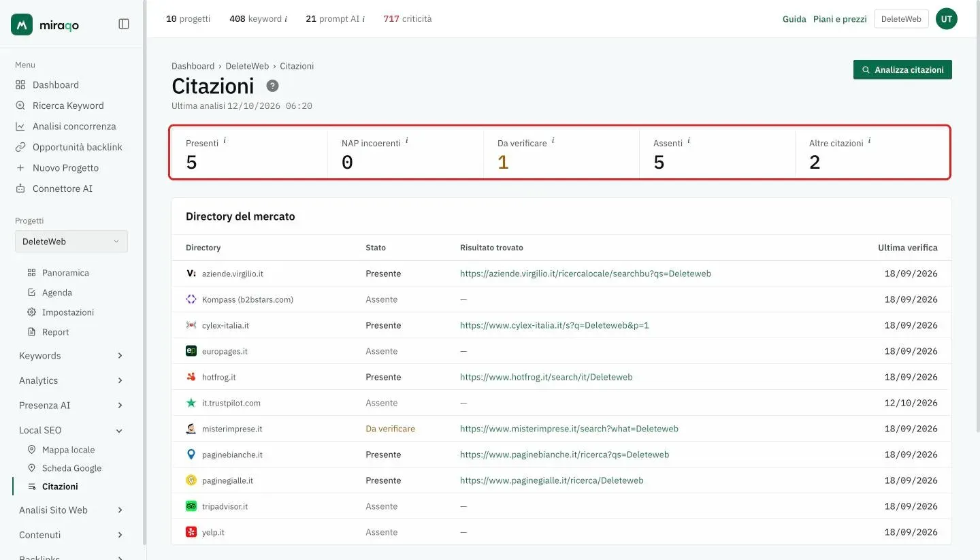Open Piani e prezzi link
The height and width of the screenshot is (560, 980).
pyautogui.click(x=840, y=19)
